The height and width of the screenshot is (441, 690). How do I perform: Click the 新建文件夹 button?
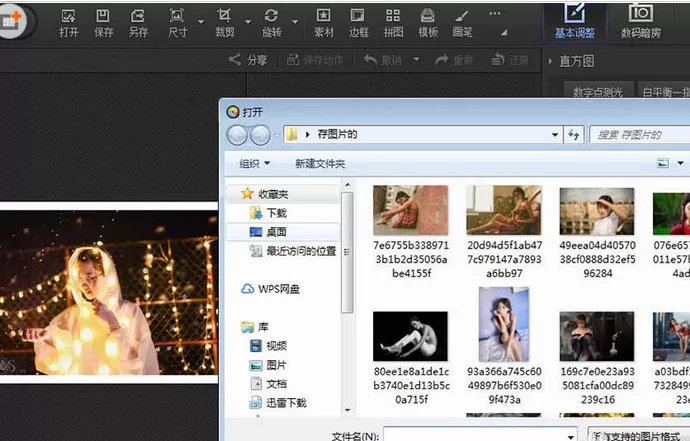coord(320,164)
